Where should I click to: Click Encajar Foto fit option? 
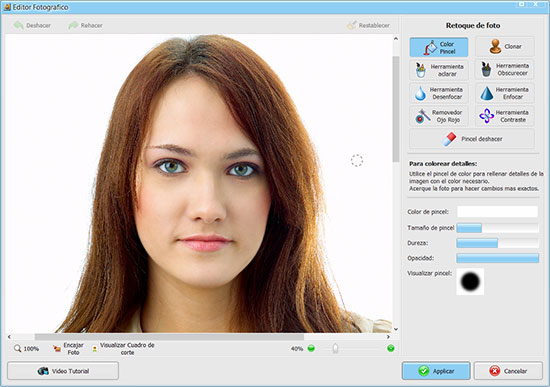tap(68, 348)
